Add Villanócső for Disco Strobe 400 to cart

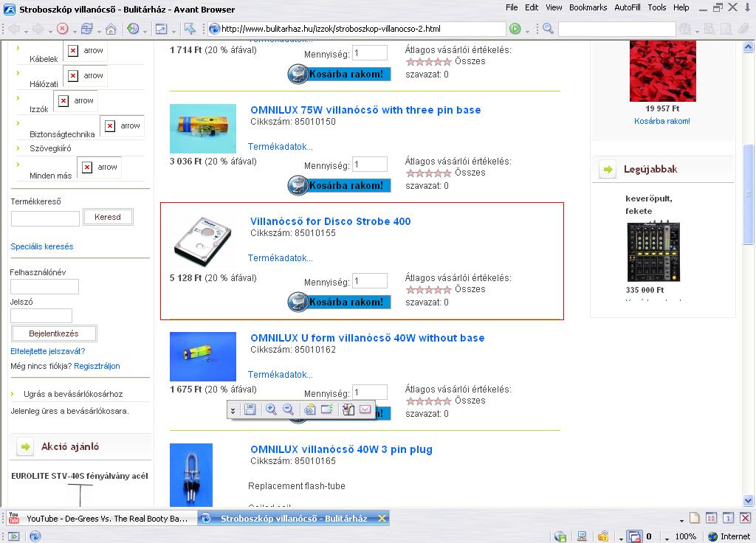click(339, 302)
